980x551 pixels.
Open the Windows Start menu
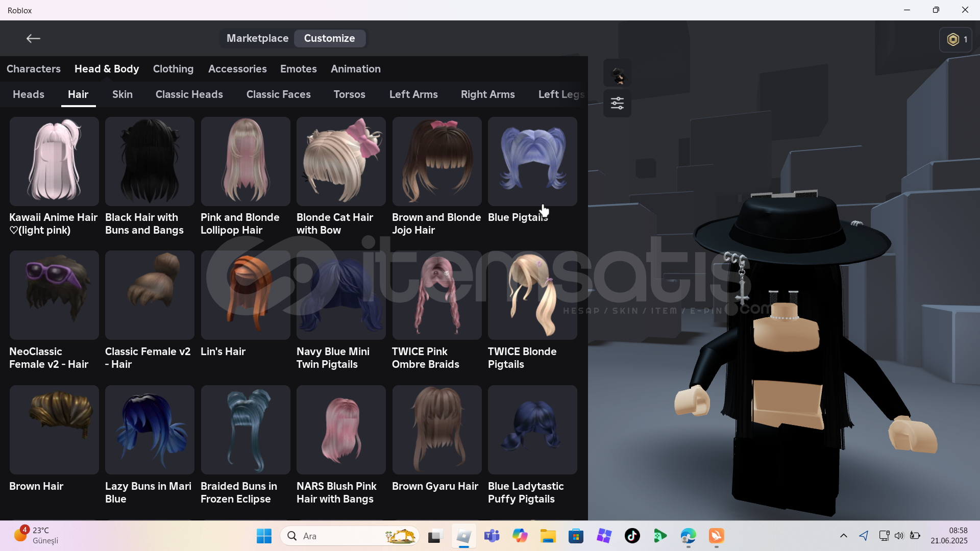point(264,536)
